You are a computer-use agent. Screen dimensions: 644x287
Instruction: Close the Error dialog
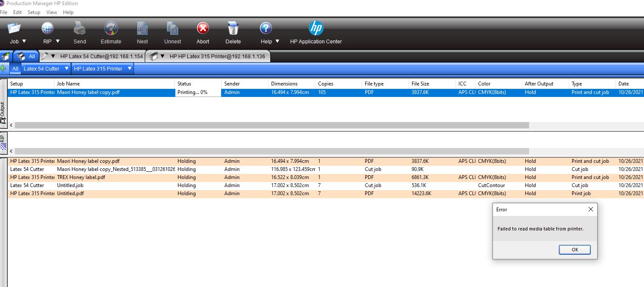[590, 209]
